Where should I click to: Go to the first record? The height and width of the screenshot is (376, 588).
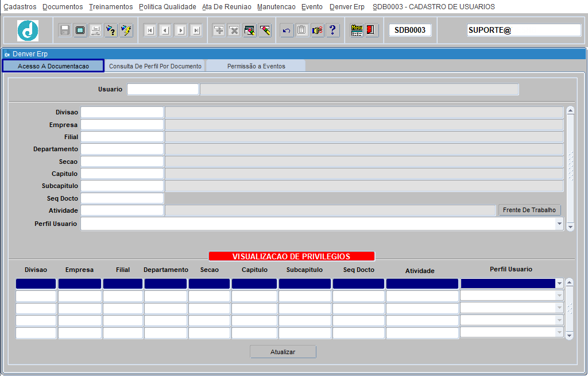point(150,30)
